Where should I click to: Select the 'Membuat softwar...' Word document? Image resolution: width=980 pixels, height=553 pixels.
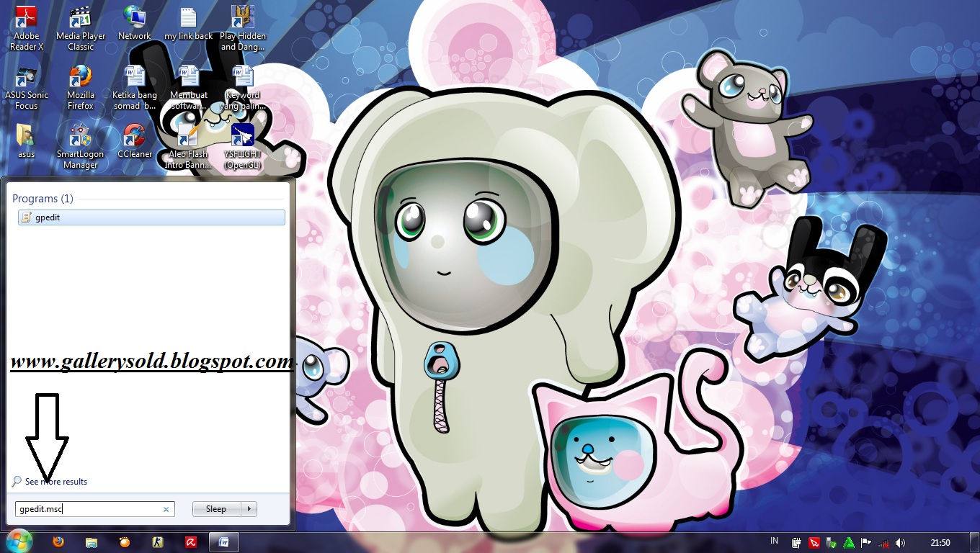click(x=189, y=88)
